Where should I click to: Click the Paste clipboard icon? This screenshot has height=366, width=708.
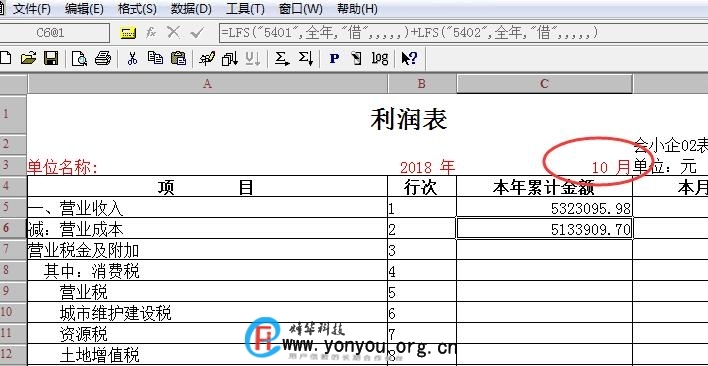pyautogui.click(x=178, y=58)
